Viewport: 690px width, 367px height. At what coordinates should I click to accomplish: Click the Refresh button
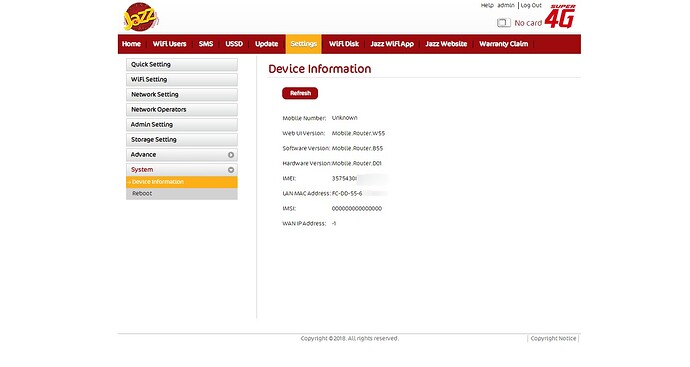(300, 93)
